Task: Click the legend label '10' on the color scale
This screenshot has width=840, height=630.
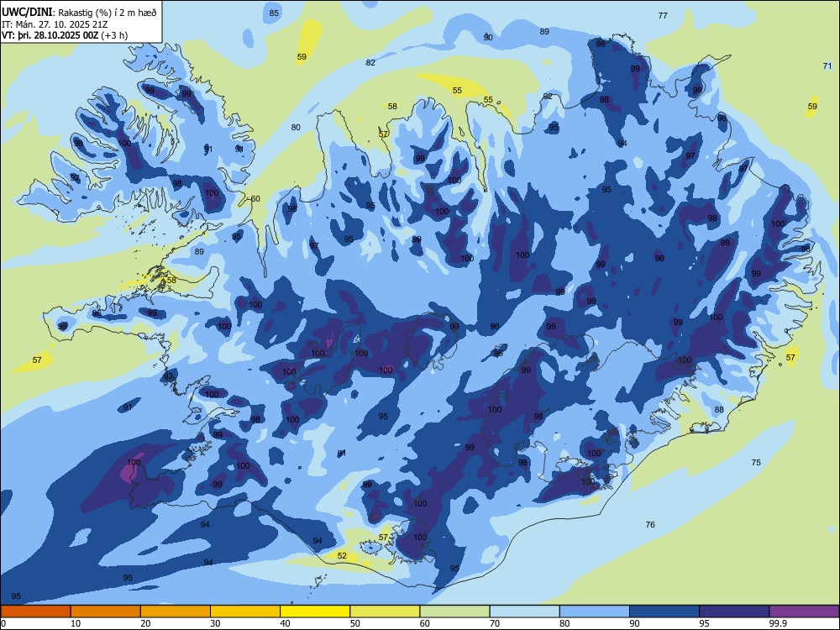Action: coord(76,623)
